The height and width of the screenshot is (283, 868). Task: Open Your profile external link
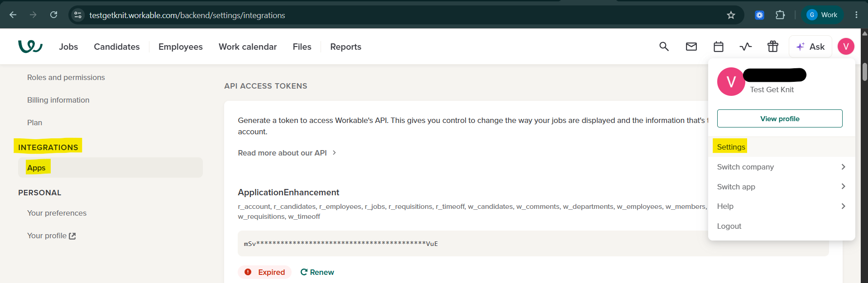[x=52, y=236]
